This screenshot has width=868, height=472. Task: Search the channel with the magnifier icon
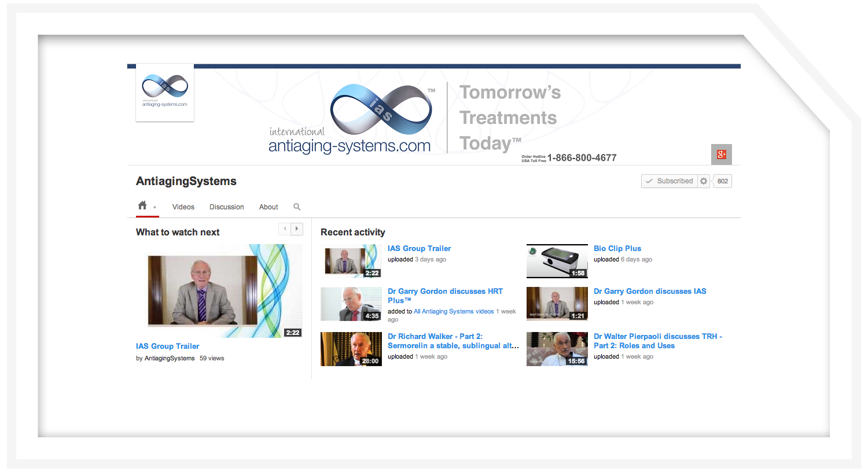point(297,207)
